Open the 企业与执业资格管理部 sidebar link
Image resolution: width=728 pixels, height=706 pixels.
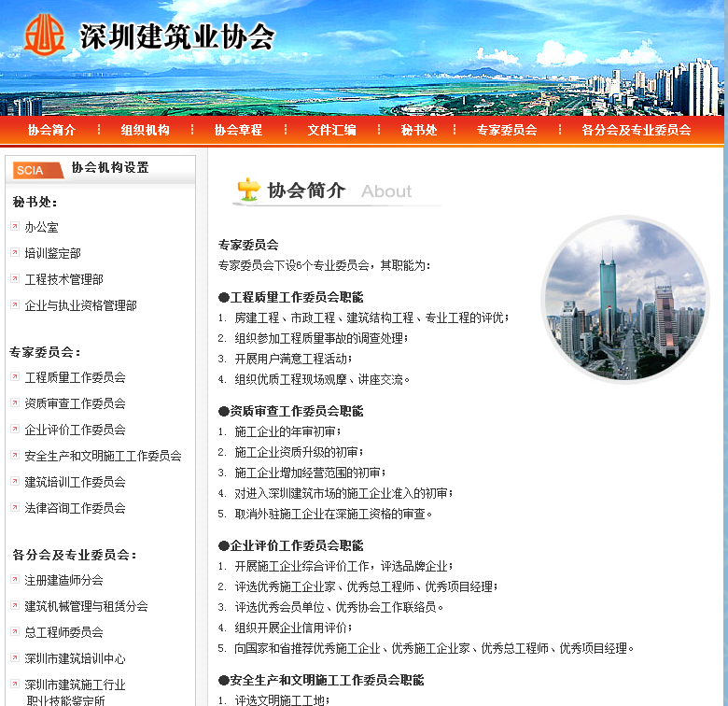coord(80,305)
